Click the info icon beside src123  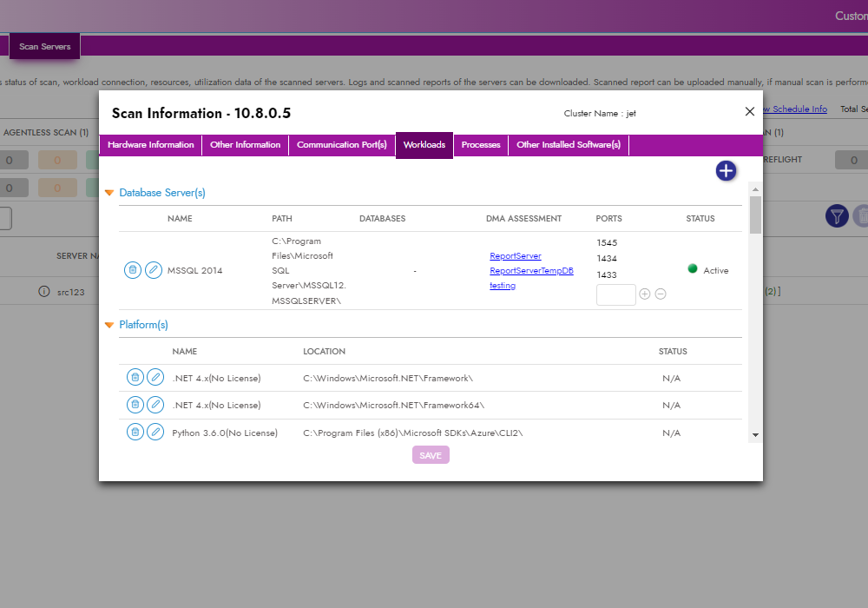(x=44, y=291)
